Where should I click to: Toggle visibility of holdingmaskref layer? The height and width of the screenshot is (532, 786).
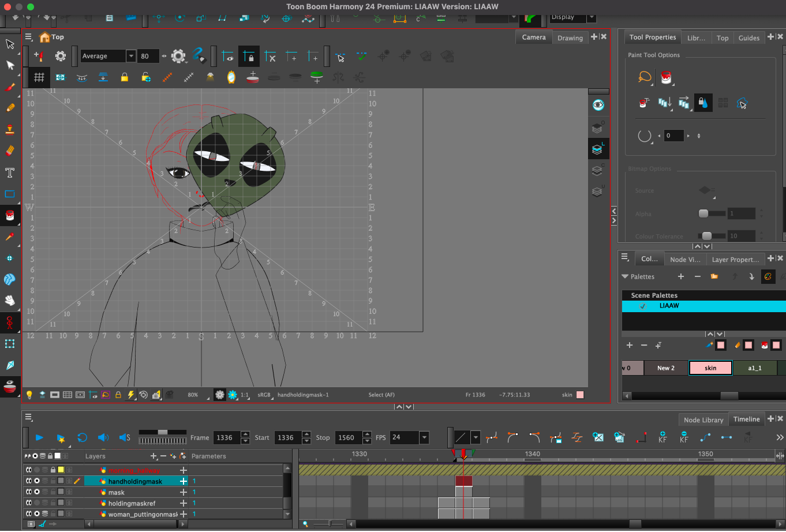(x=36, y=503)
